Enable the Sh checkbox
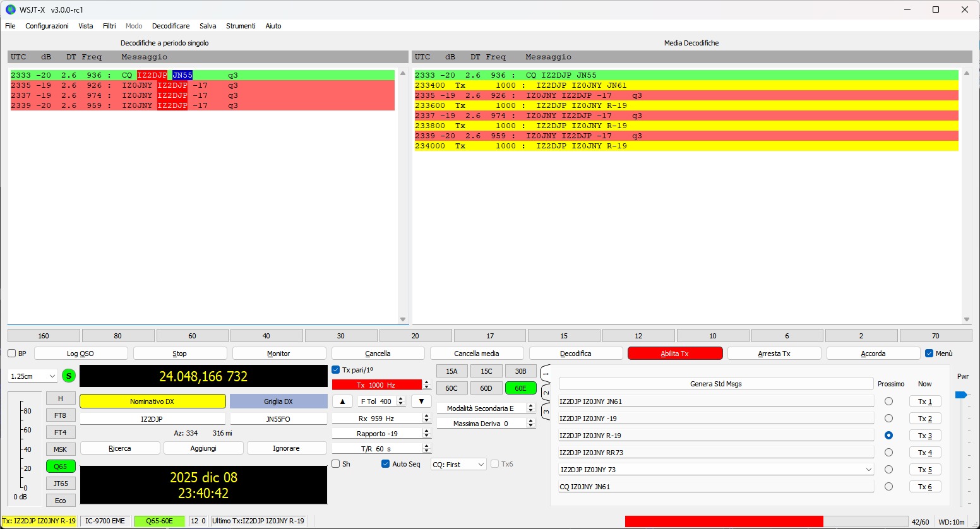 [x=335, y=464]
